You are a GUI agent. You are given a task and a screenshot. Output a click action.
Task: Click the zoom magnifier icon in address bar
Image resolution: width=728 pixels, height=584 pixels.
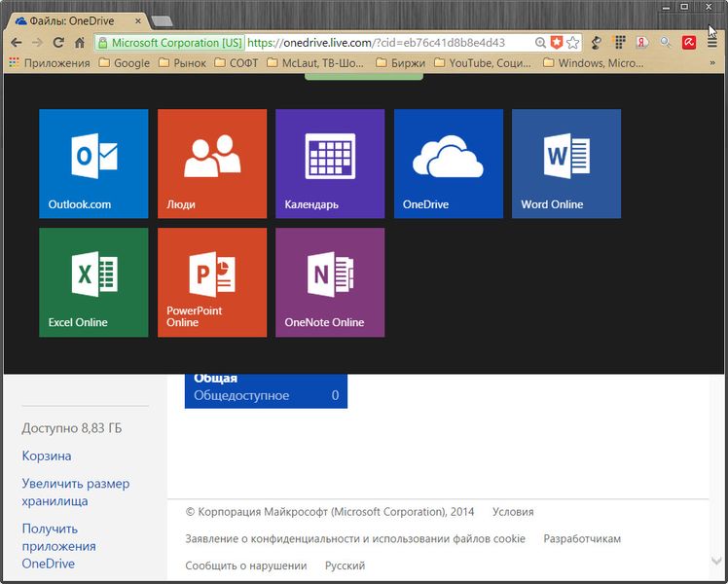pos(540,43)
